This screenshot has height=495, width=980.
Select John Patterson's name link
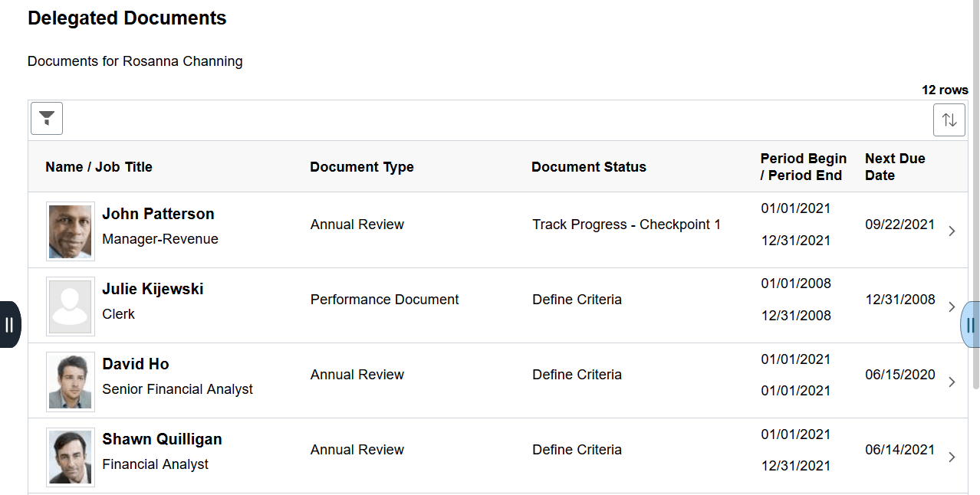pyautogui.click(x=158, y=214)
